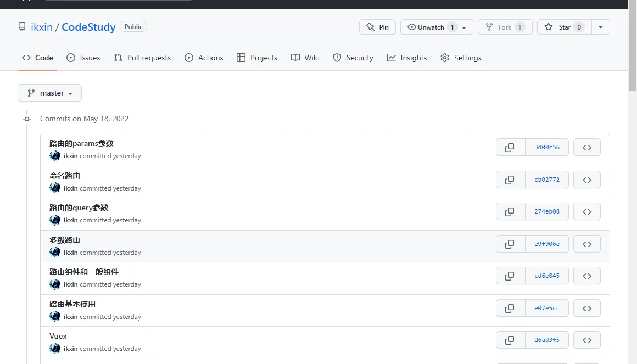This screenshot has height=364, width=637.
Task: Open the Wiki tab
Action: point(305,58)
